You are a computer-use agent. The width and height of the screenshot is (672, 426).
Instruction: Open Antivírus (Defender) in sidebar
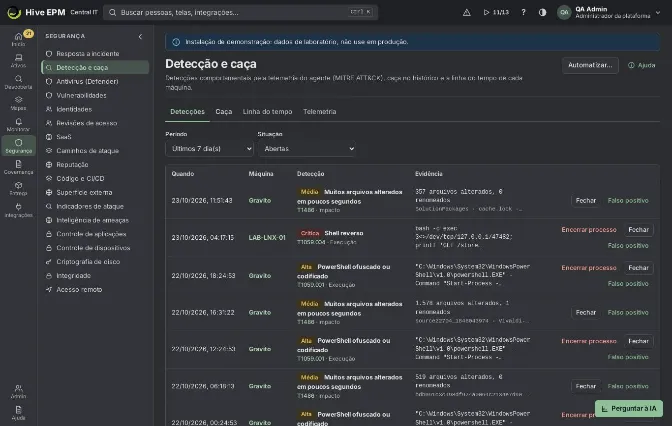[95, 81]
